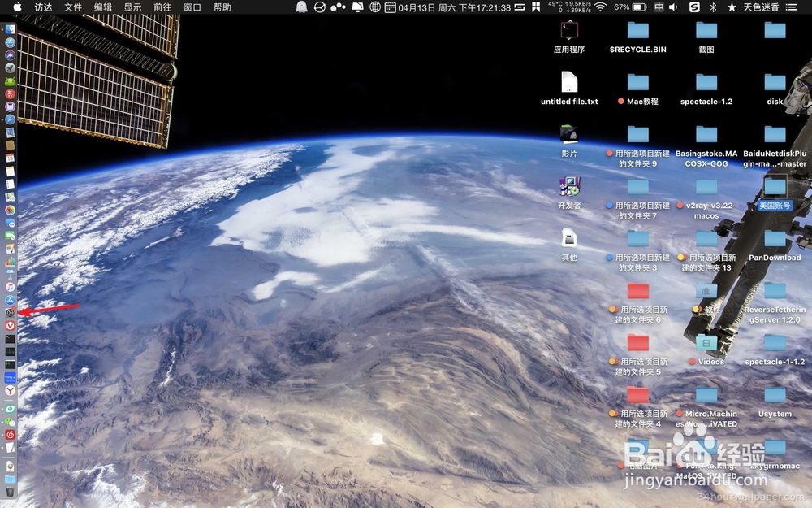This screenshot has width=812, height=508.
Task: Open the 窗口 menu
Action: tap(192, 7)
